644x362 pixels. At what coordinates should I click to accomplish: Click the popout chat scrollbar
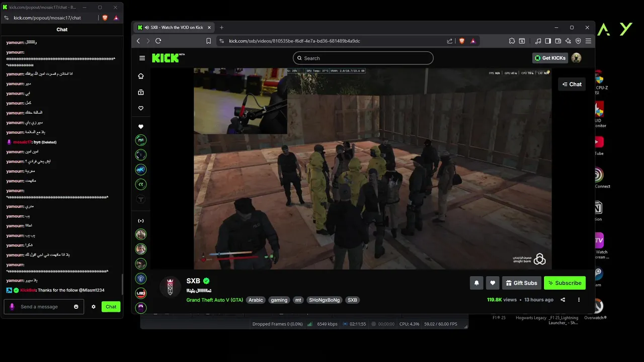point(122,285)
